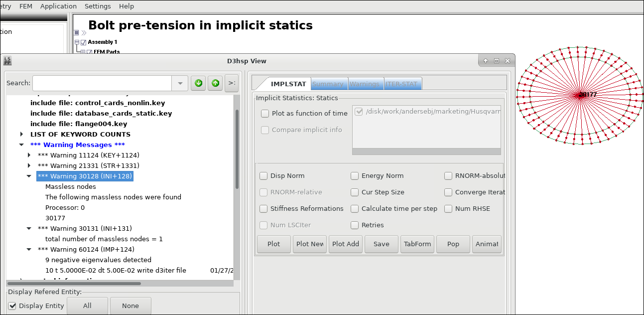Switch to the Warnings tab
Image resolution: width=644 pixels, height=315 pixels.
pyautogui.click(x=366, y=84)
